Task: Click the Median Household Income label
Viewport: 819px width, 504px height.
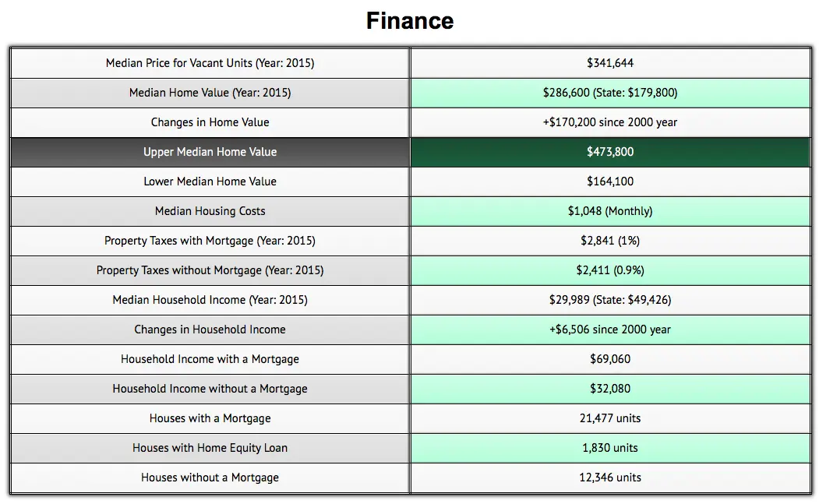Action: coord(210,300)
